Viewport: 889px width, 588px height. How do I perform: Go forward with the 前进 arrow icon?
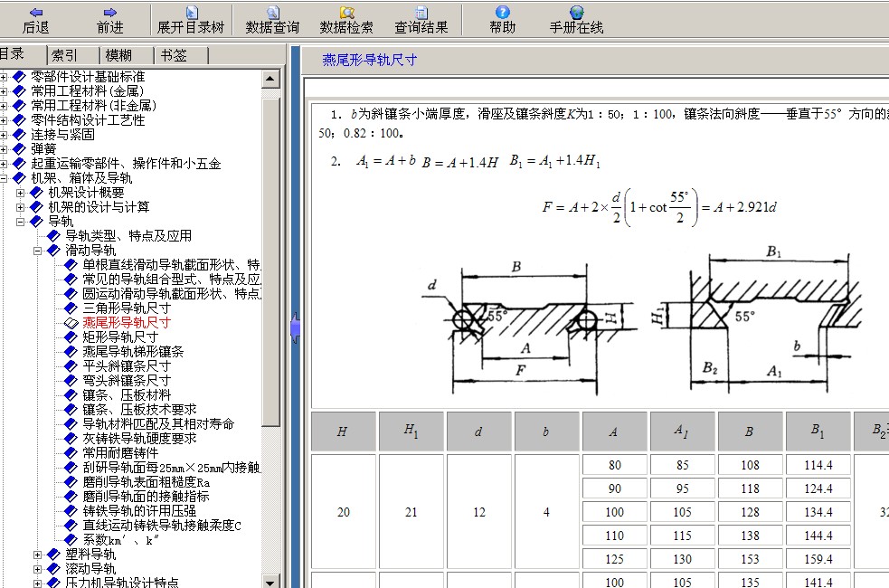(x=110, y=12)
